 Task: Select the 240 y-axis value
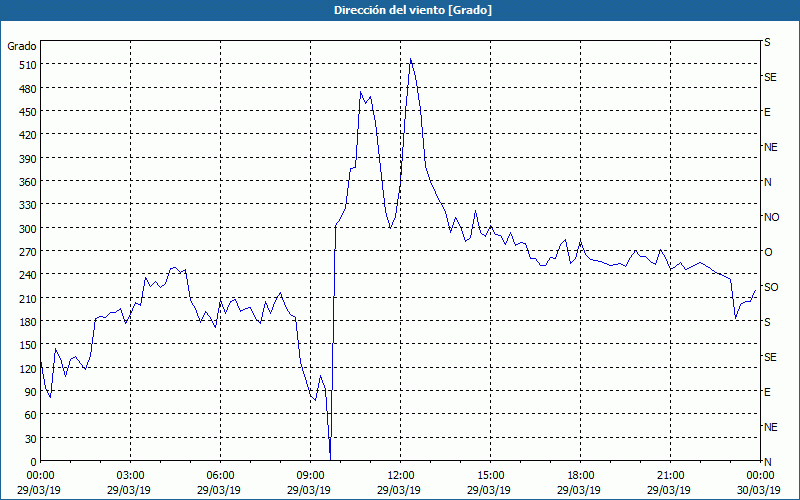point(28,276)
